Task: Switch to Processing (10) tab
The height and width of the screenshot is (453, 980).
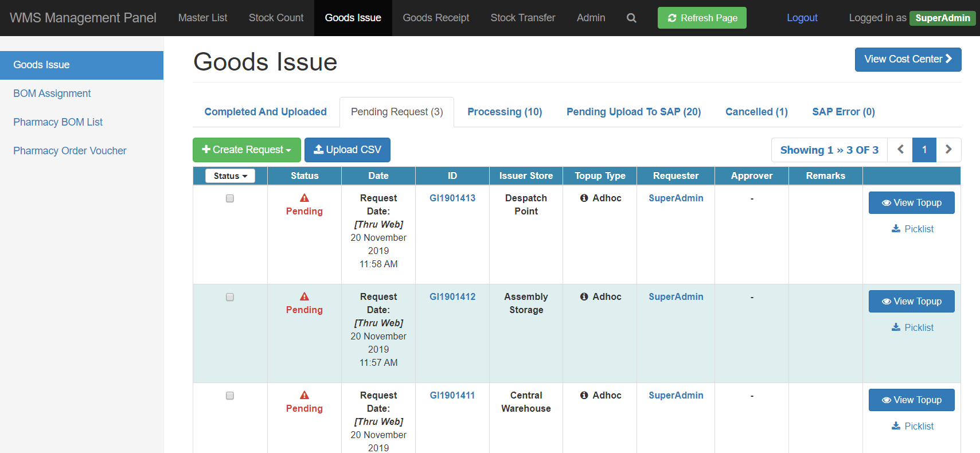Action: pos(505,112)
